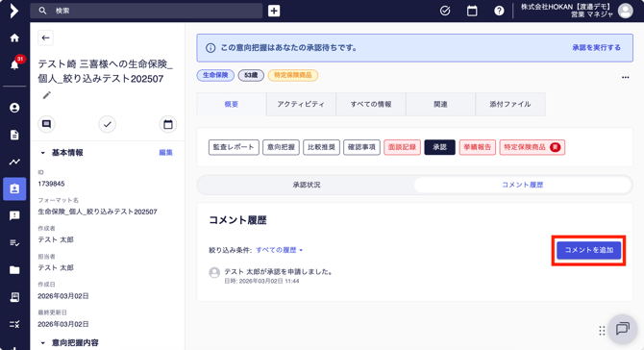Open the 面談記録 step button
Viewport: 644px width, 350px height.
pos(402,147)
